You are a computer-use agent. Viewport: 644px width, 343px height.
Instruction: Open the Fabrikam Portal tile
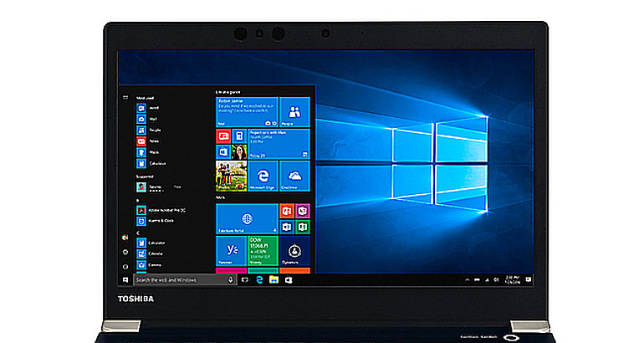[247, 219]
